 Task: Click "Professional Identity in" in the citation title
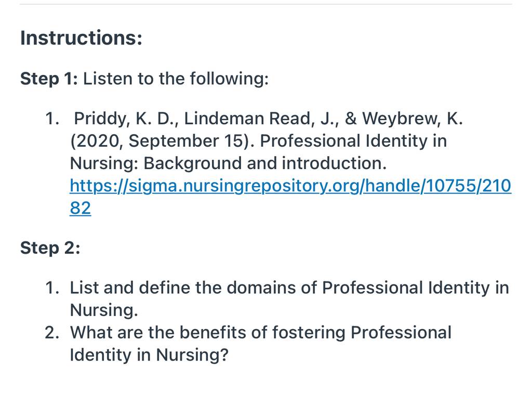[353, 141]
